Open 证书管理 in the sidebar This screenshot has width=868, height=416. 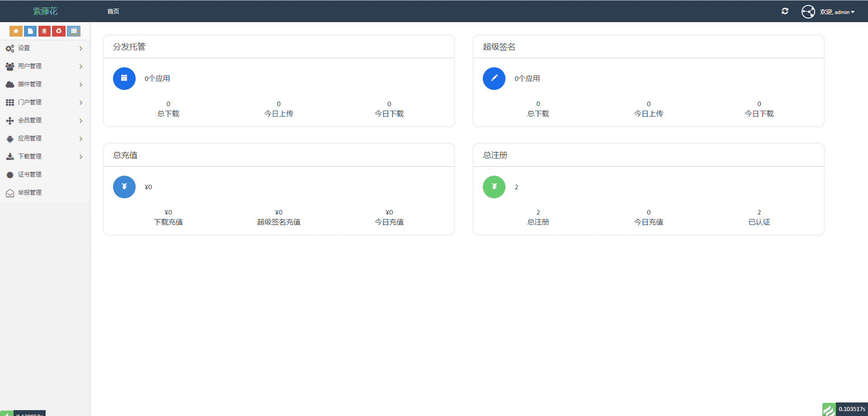[x=45, y=175]
